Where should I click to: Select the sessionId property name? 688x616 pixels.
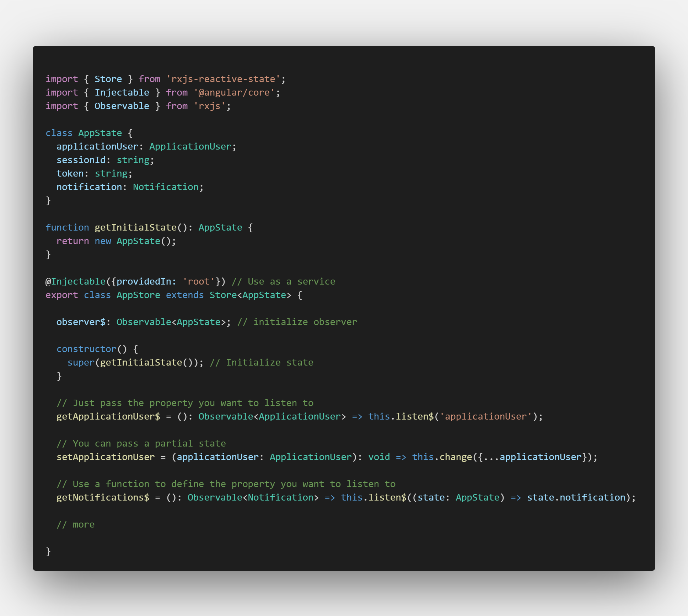(x=81, y=160)
